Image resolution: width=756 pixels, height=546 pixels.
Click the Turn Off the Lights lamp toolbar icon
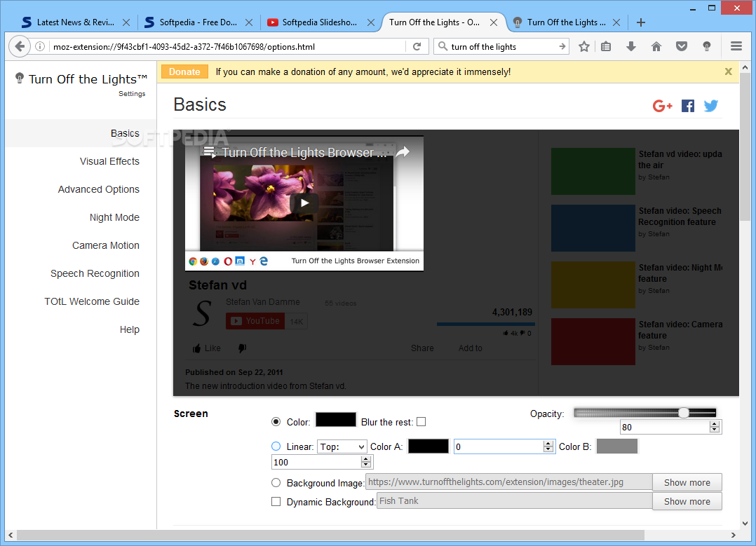[706, 46]
